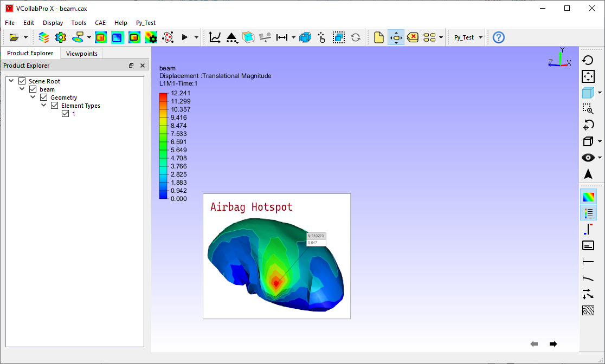Viewport: 605px width, 364px height.
Task: Click the open file folder icon
Action: pyautogui.click(x=14, y=37)
